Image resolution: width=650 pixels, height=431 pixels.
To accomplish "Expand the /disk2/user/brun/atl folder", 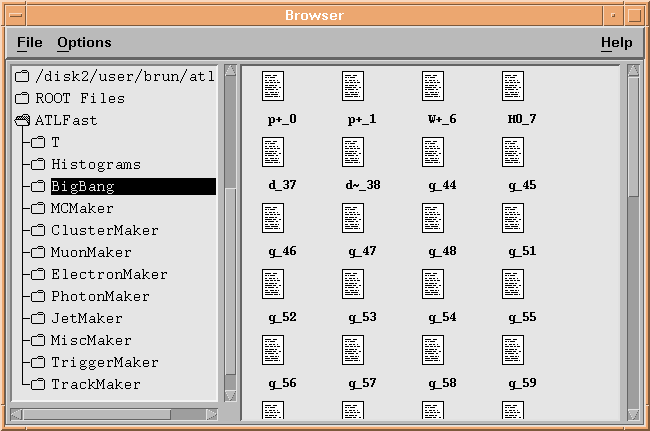I will click(x=23, y=77).
